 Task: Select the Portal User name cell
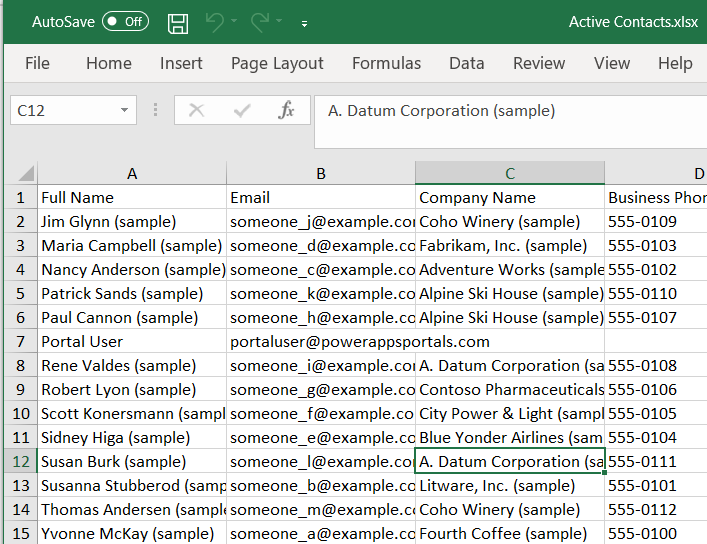(132, 342)
